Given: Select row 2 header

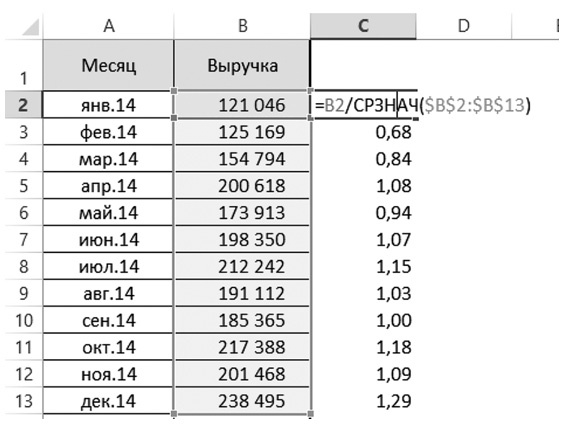Looking at the screenshot, I should 24,105.
